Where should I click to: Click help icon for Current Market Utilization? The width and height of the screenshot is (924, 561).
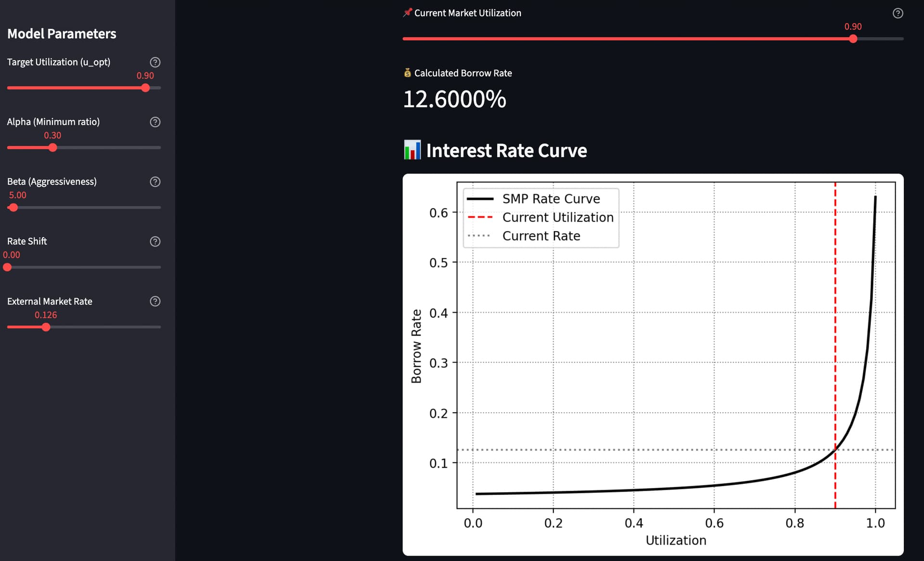pos(898,13)
